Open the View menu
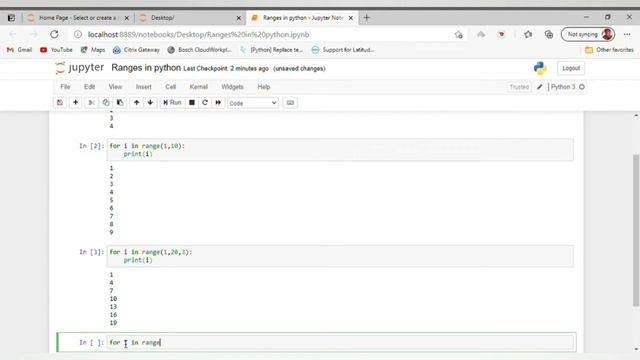Screen dimensions: 640x360 [115, 87]
